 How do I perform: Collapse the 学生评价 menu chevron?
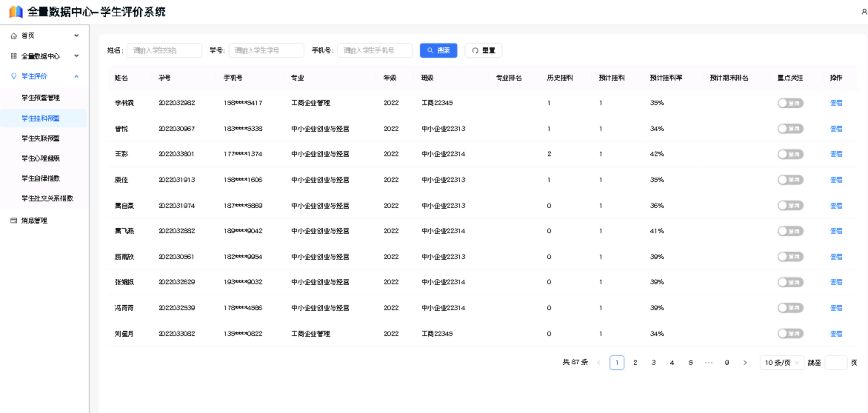(76, 76)
